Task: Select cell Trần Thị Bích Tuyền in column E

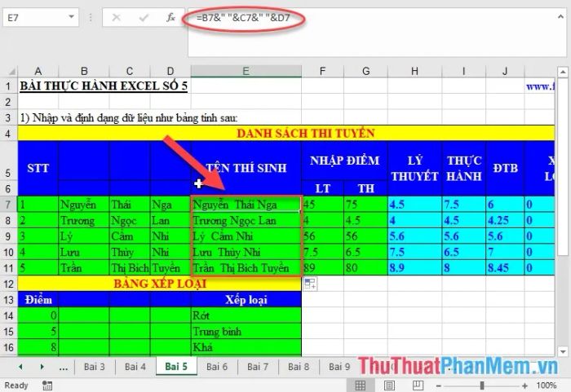Action: pyautogui.click(x=246, y=268)
